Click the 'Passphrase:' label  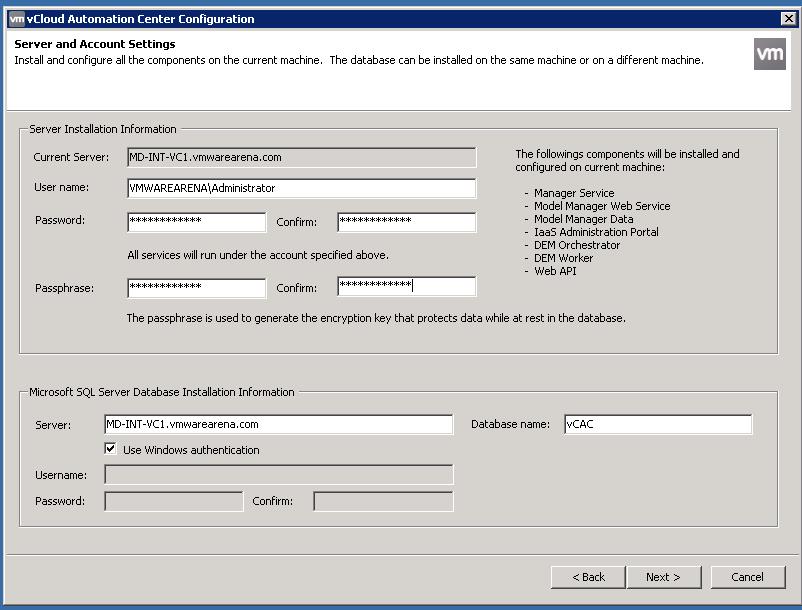click(64, 288)
